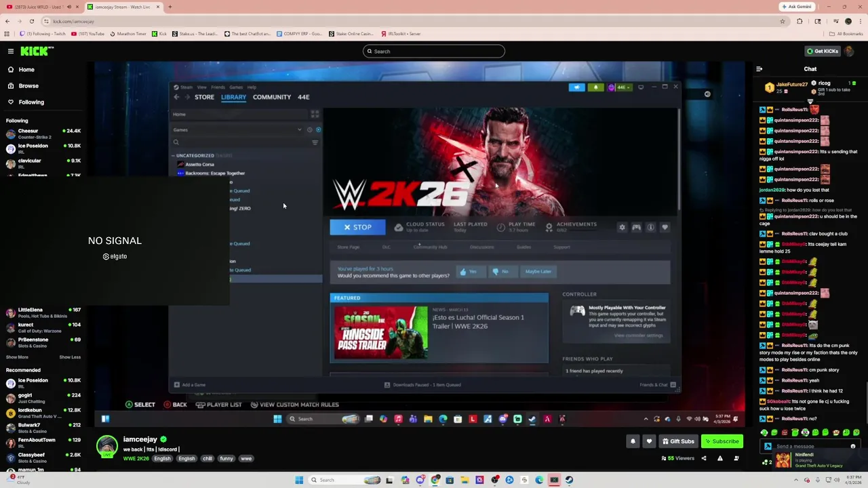Click the Windows taskbar search box

(x=344, y=480)
